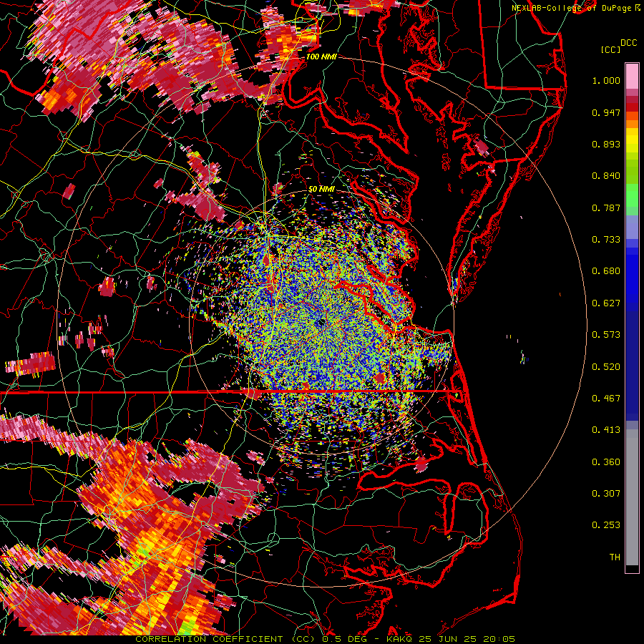Screen dimensions: 644x644
Task: Click the DCC product label
Action: pyautogui.click(x=628, y=43)
